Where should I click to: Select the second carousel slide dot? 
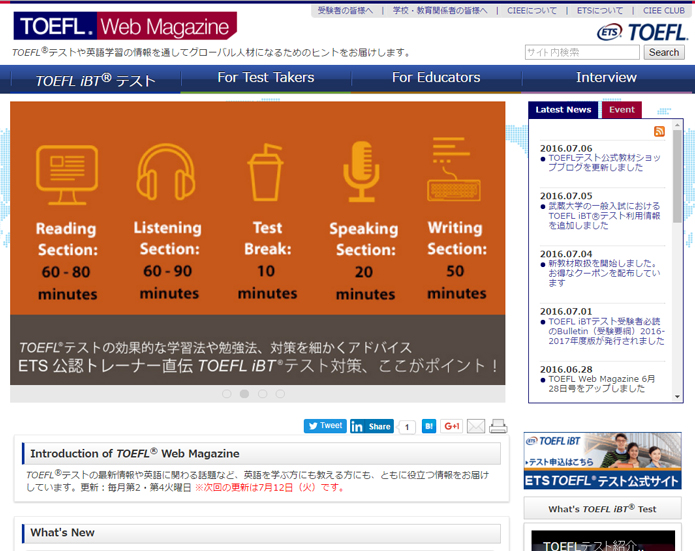coord(244,394)
